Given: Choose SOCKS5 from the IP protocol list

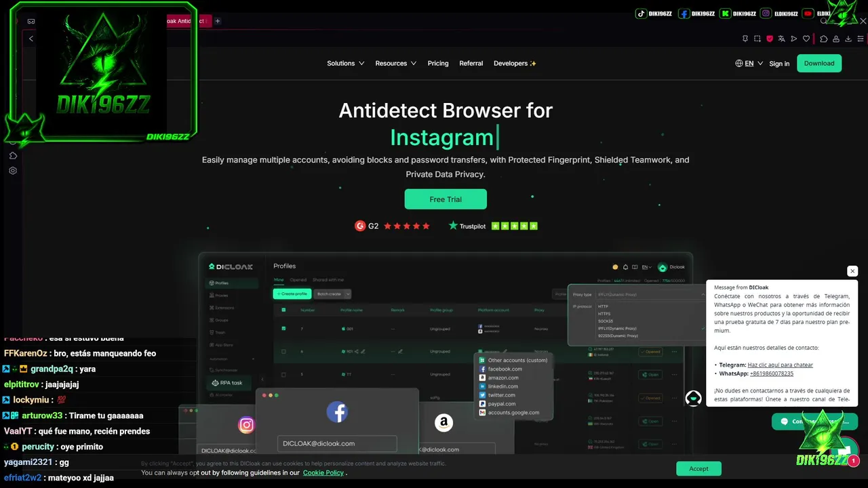Looking at the screenshot, I should (x=606, y=321).
